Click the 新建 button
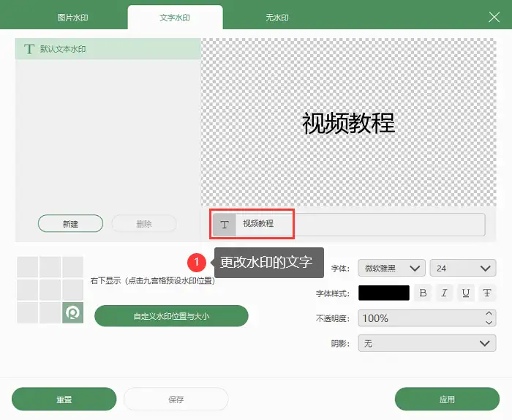Viewport: 512px width, 420px height. 70,224
